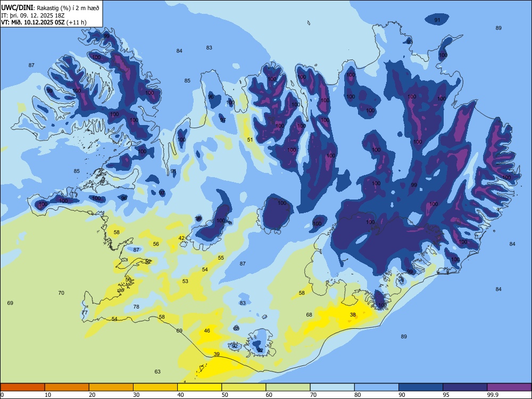Click the humidity value 53 on the map
Image resolution: width=532 pixels, height=399 pixels.
185,281
